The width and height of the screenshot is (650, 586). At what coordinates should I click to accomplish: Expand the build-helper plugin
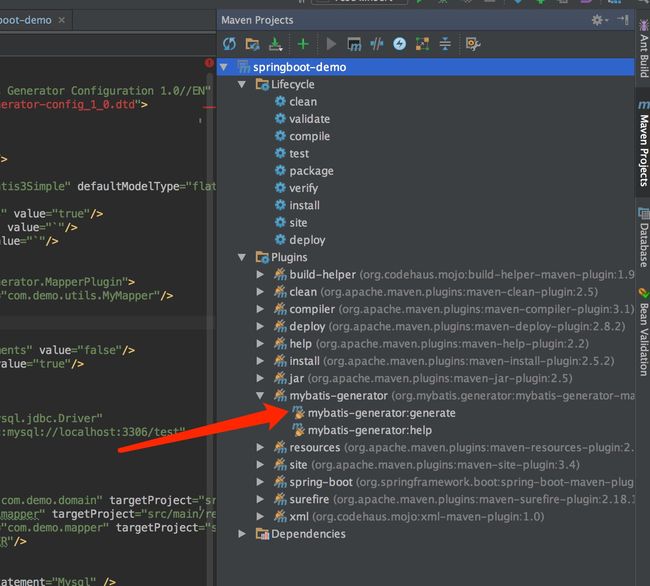(x=260, y=275)
